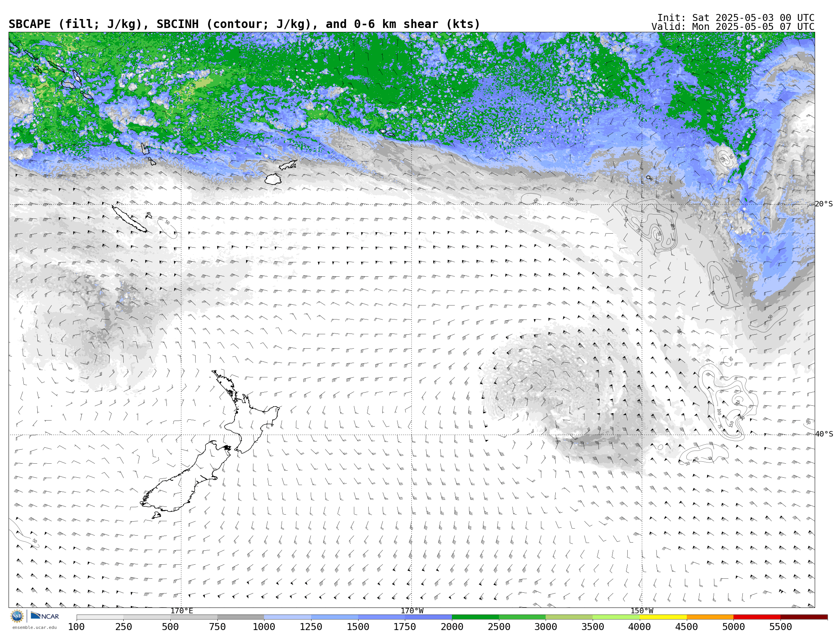Pick the bright red 5000-5500 color swatch
The width and height of the screenshot is (840, 632).
pos(757,617)
